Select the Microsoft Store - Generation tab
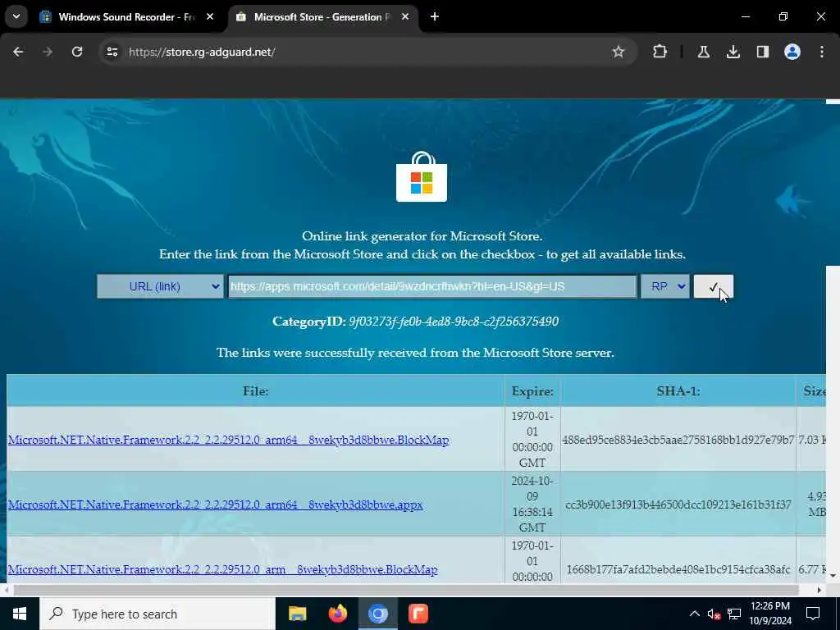Viewport: 840px width, 630px height. (323, 17)
